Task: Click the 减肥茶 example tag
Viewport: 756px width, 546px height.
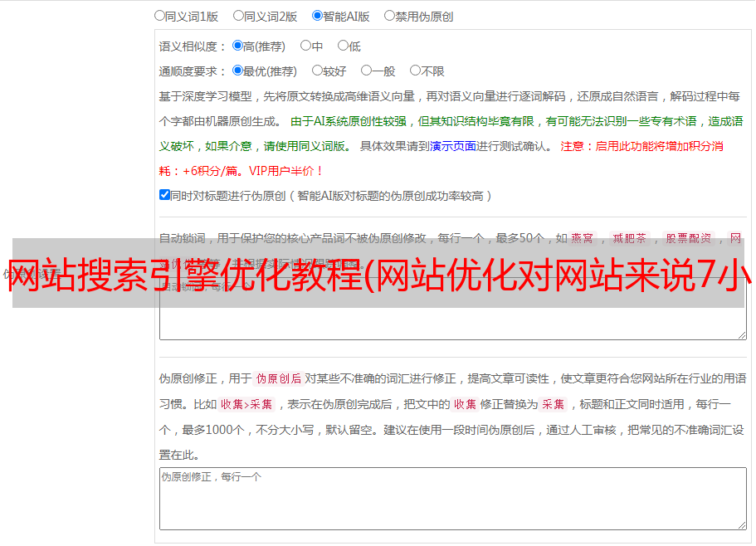Action: [x=629, y=238]
